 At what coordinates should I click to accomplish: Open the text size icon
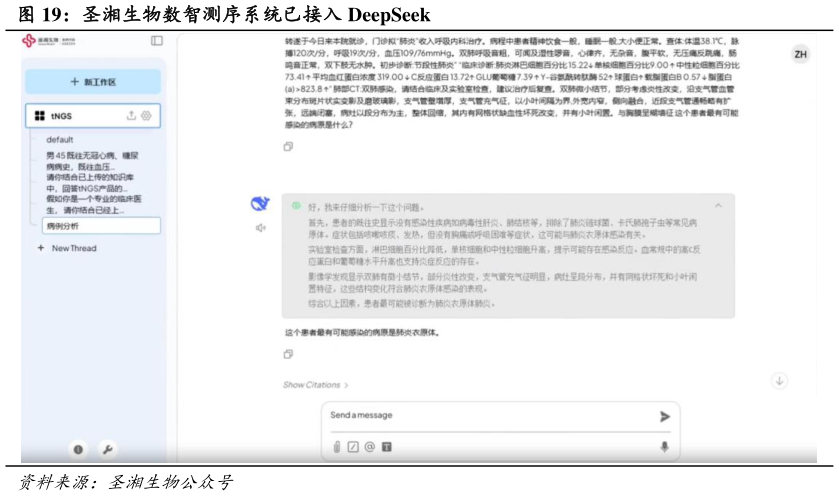coord(387,447)
